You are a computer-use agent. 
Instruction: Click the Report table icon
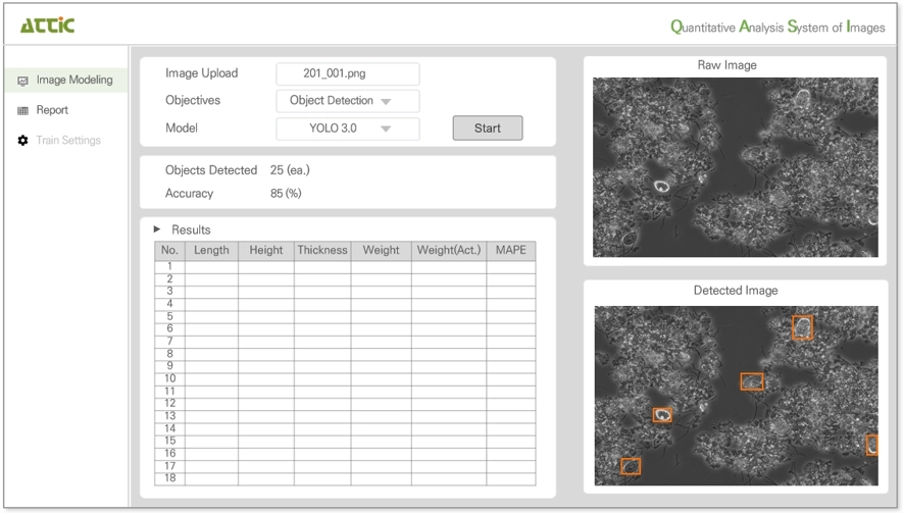(x=22, y=111)
